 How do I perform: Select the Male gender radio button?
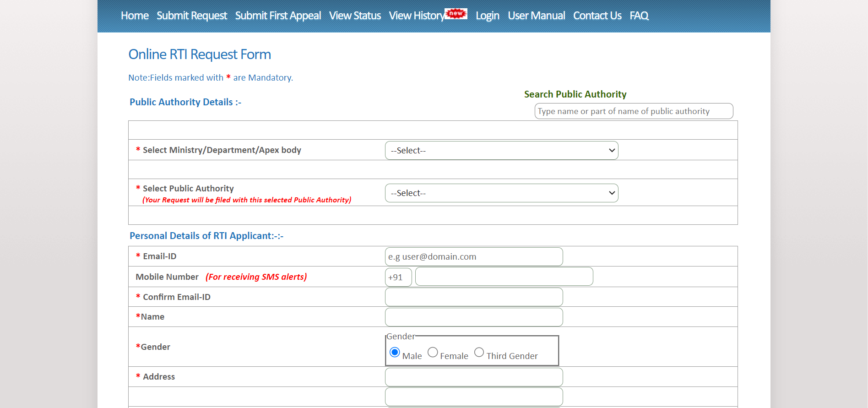[395, 352]
